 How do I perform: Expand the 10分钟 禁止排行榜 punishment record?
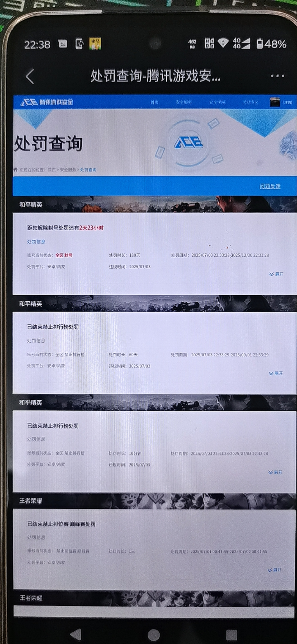tap(275, 472)
